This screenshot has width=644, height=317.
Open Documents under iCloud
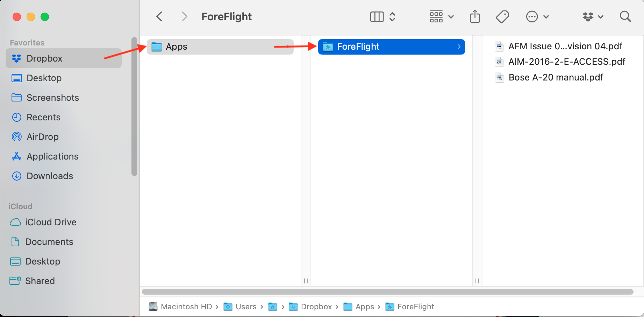(64, 241)
